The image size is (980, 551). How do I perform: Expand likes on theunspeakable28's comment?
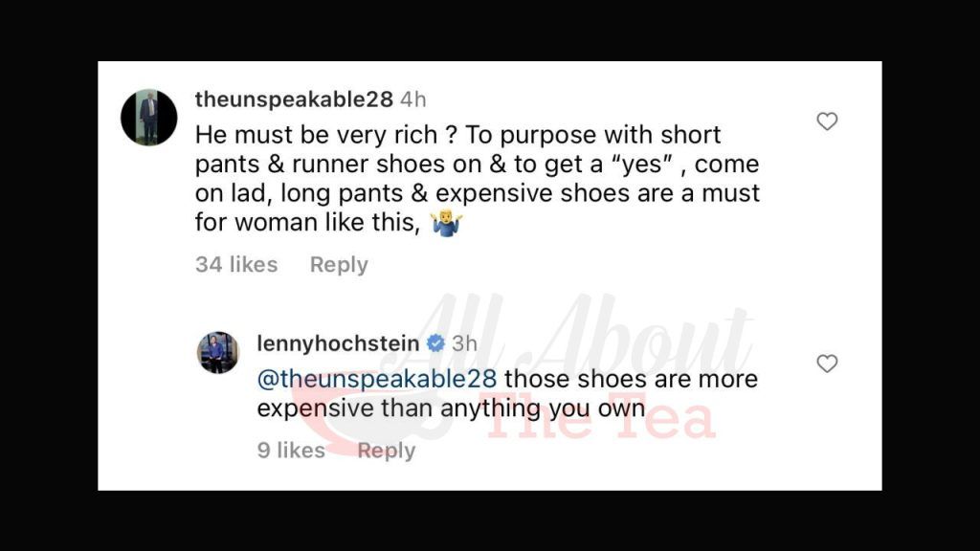[237, 264]
